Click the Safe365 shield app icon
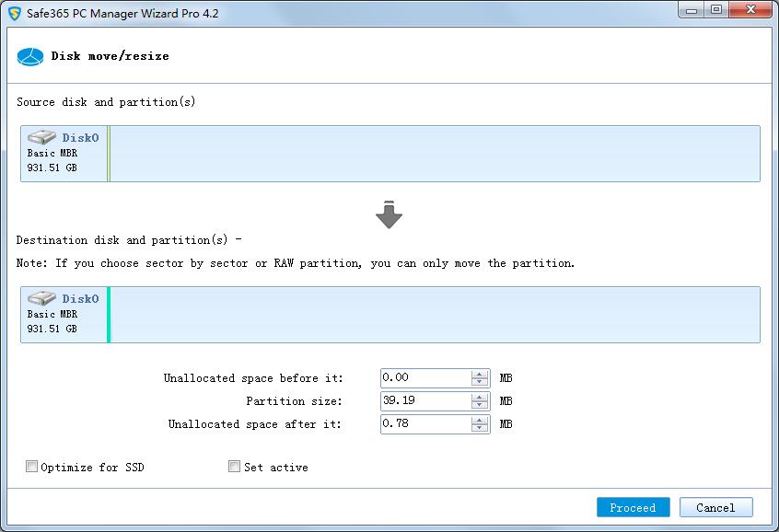Screen dimensions: 779x532 [14, 13]
